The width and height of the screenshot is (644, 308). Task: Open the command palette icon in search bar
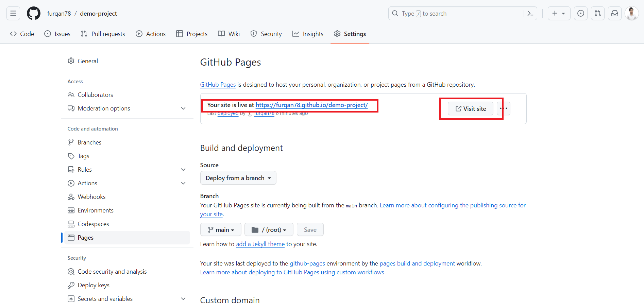(530, 13)
